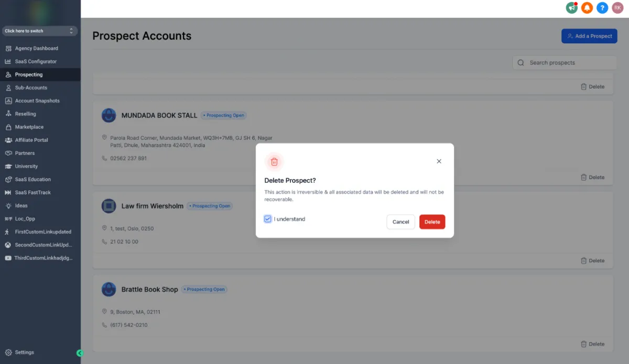Click the MUNDADA BOOK STALL title

[159, 115]
